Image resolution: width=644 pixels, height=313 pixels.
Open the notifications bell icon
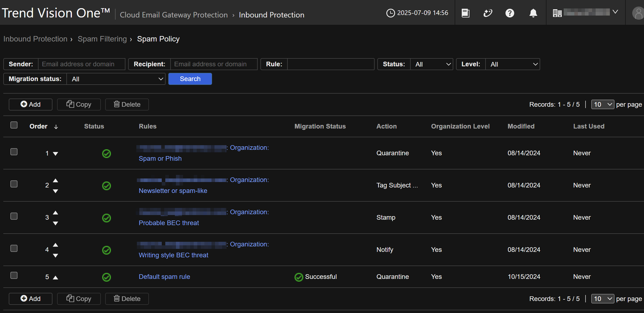pos(533,13)
